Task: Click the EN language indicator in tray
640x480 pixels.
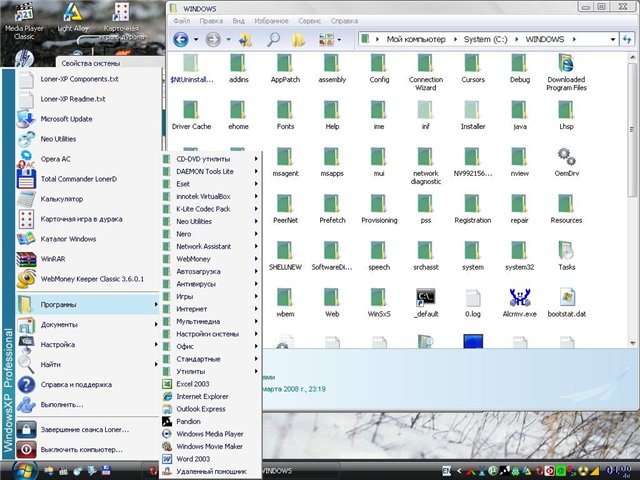Action: point(447,471)
